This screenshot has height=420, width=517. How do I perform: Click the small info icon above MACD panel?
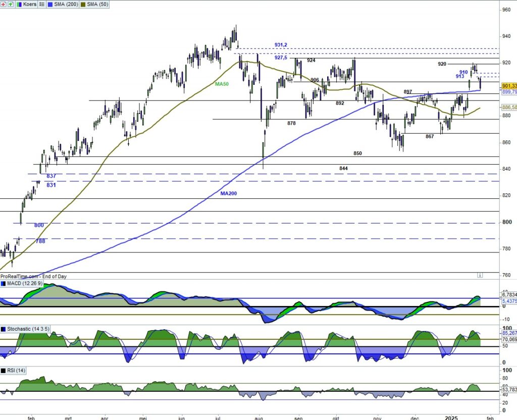pos(480,275)
